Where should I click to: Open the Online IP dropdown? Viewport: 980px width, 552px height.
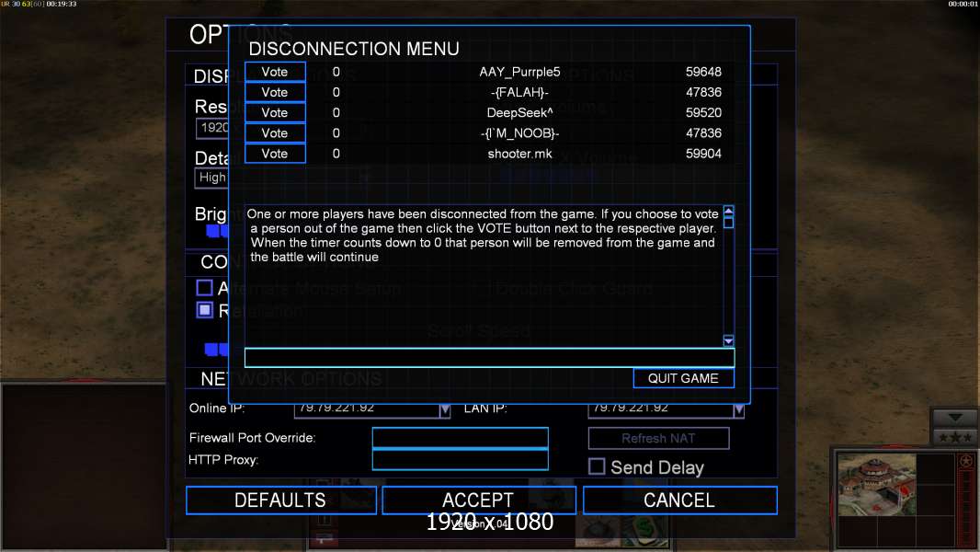444,410
